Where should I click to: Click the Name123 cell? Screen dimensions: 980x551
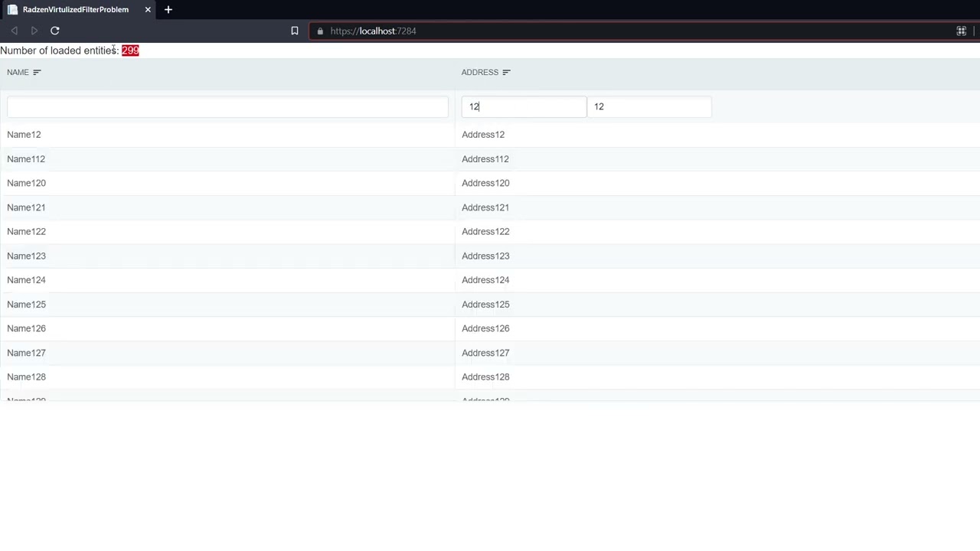click(227, 256)
